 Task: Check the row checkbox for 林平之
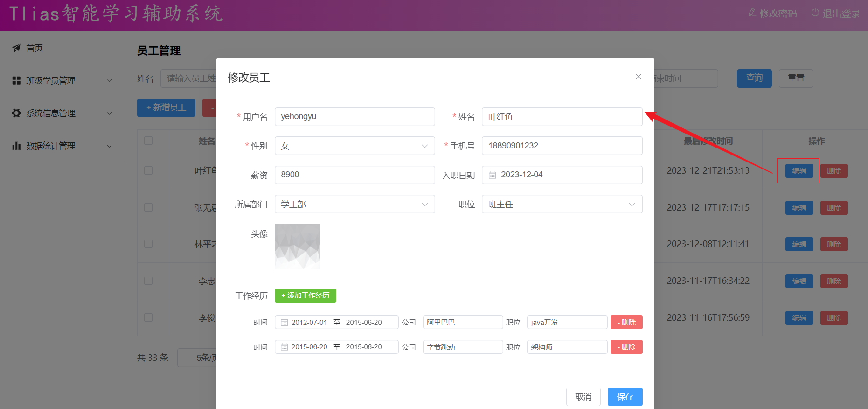click(x=148, y=244)
